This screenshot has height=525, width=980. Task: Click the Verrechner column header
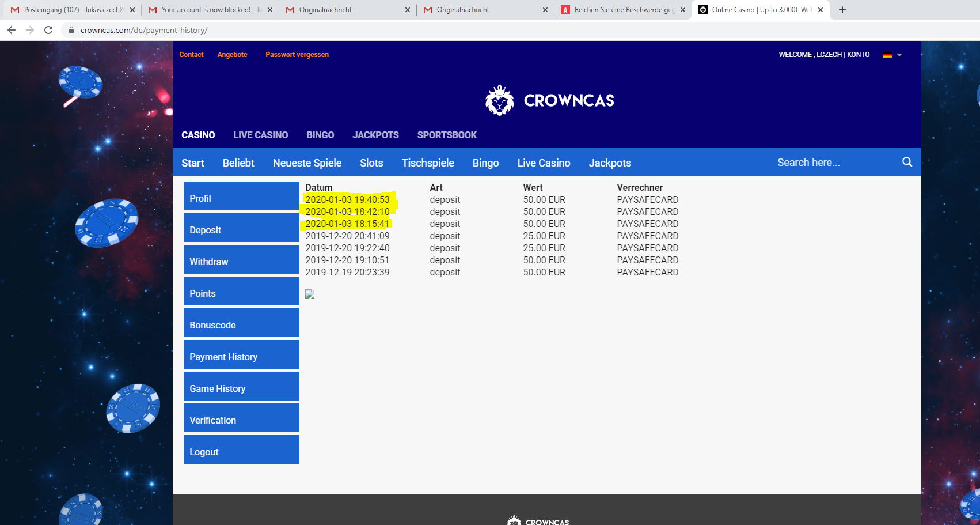click(640, 187)
